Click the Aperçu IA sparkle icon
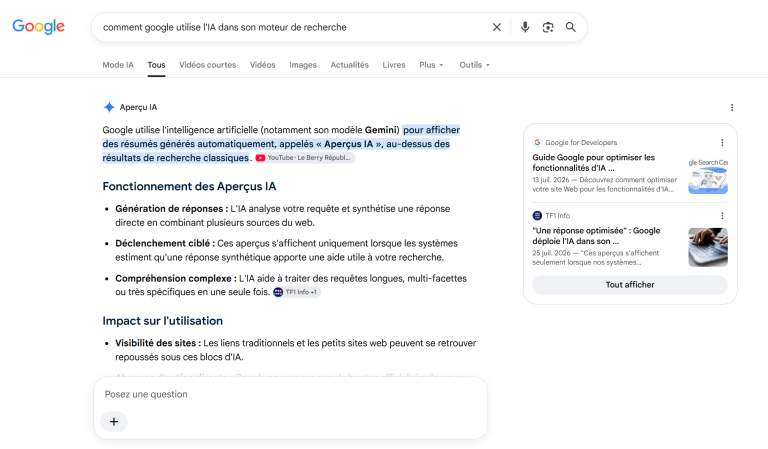768x449 pixels. (x=109, y=107)
